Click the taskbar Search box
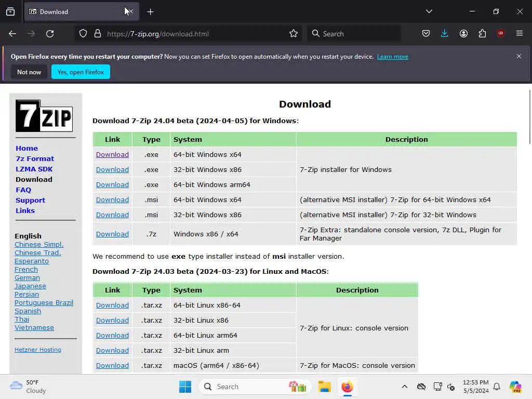This screenshot has width=532, height=399. pyautogui.click(x=255, y=387)
